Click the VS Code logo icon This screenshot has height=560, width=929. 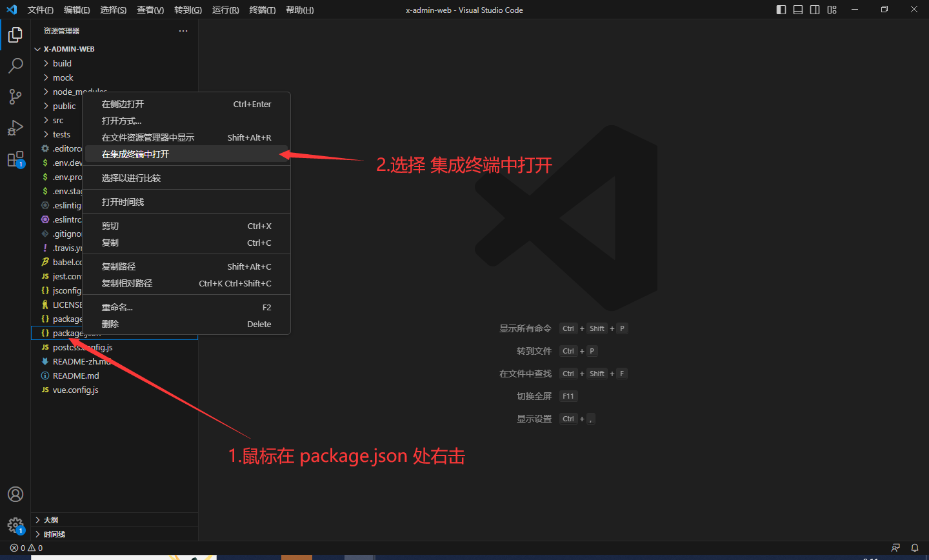point(12,10)
